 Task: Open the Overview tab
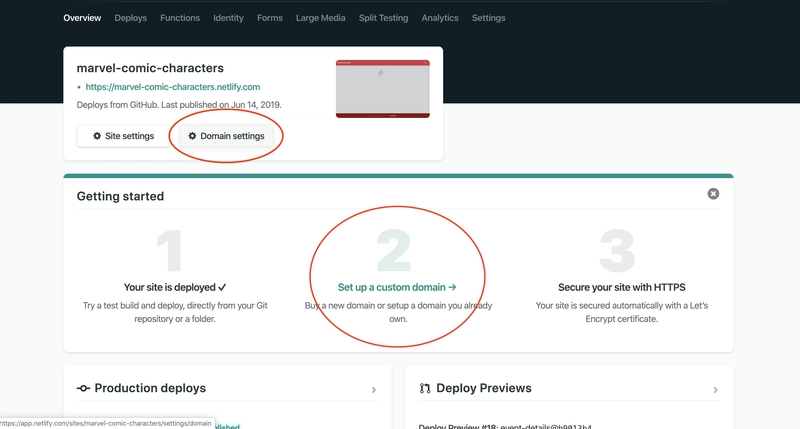(x=82, y=18)
